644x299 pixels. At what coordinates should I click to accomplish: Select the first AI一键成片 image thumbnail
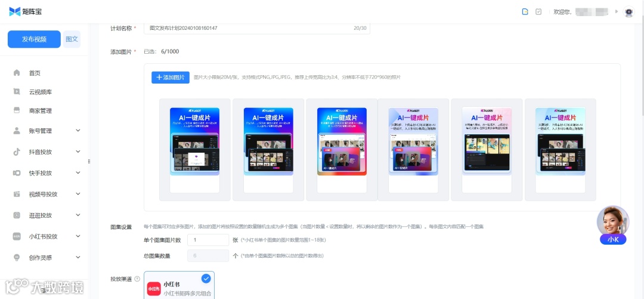tap(194, 150)
